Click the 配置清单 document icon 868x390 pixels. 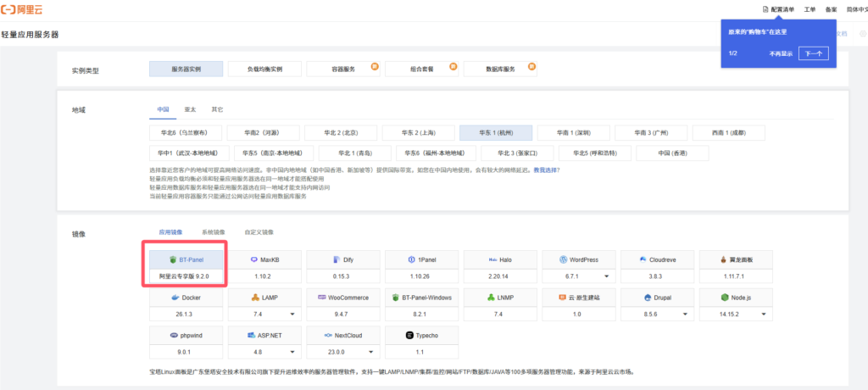click(765, 9)
